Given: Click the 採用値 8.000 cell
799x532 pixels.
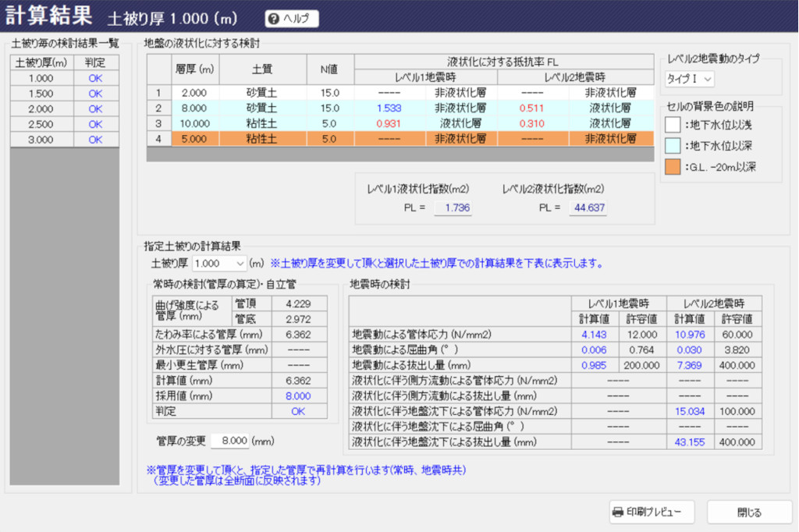Looking at the screenshot, I should coord(297,396).
